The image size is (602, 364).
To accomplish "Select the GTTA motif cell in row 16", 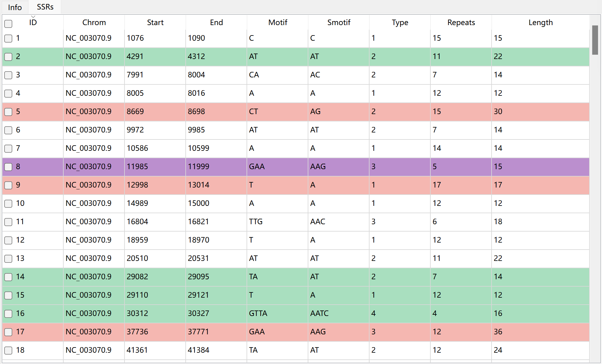I will point(277,314).
